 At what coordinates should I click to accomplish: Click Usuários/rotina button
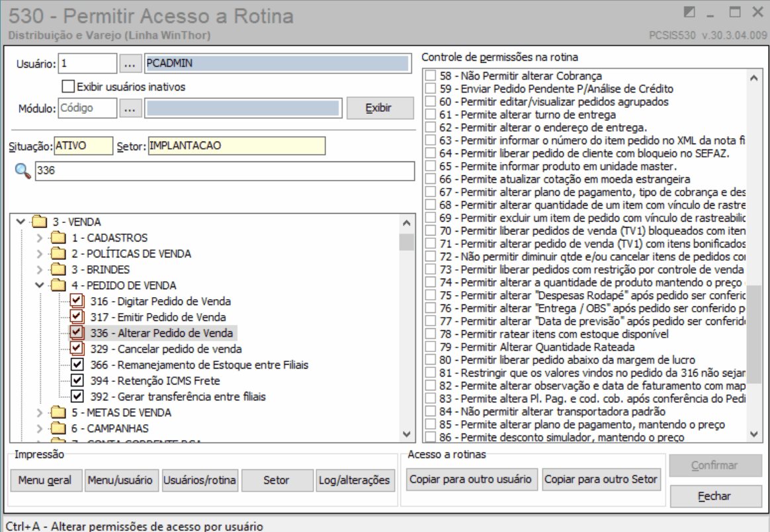[x=200, y=480]
